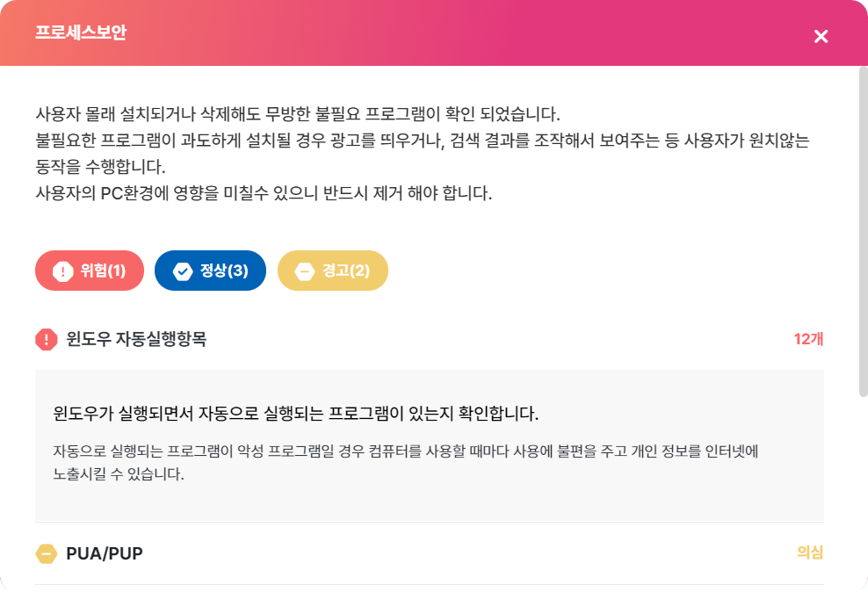Click red danger icon beside 윈도우 자동실행항목
Screen dimensions: 868x592
point(46,339)
